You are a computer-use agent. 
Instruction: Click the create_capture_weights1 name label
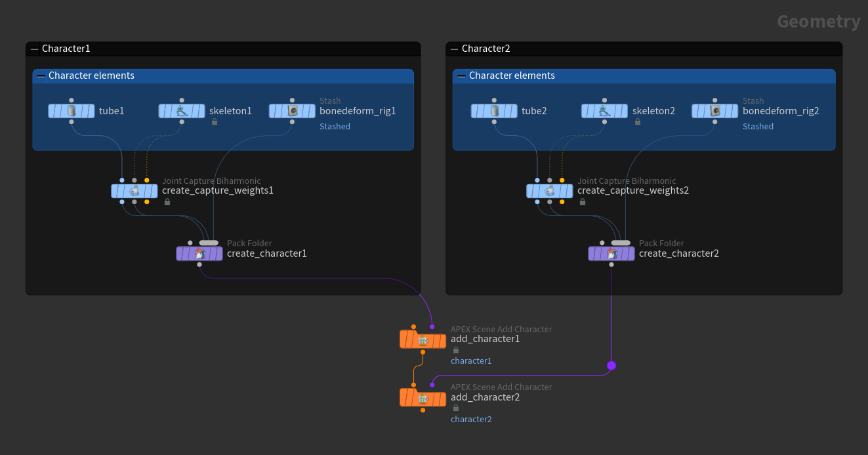tap(218, 191)
